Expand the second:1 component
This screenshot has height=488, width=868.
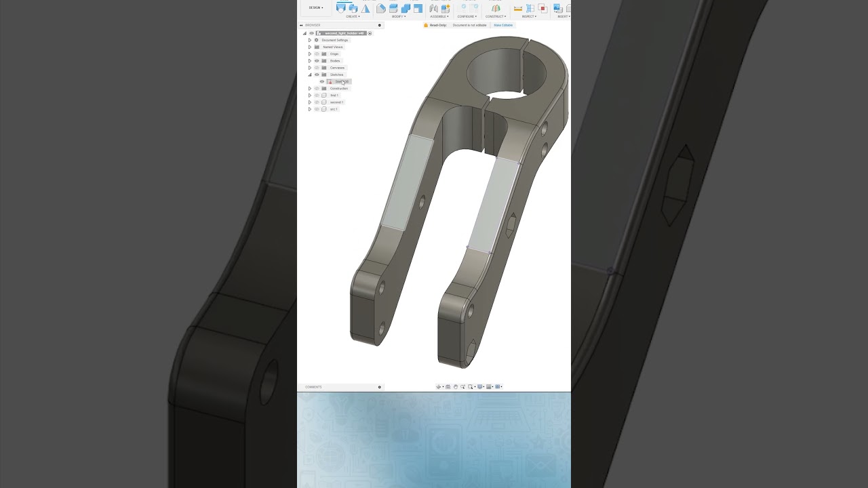310,102
